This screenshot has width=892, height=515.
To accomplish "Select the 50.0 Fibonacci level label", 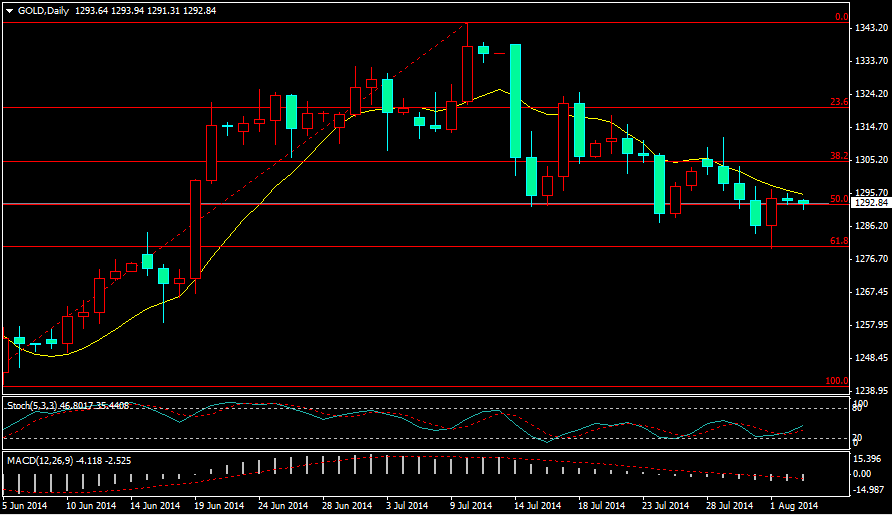I will tap(839, 199).
